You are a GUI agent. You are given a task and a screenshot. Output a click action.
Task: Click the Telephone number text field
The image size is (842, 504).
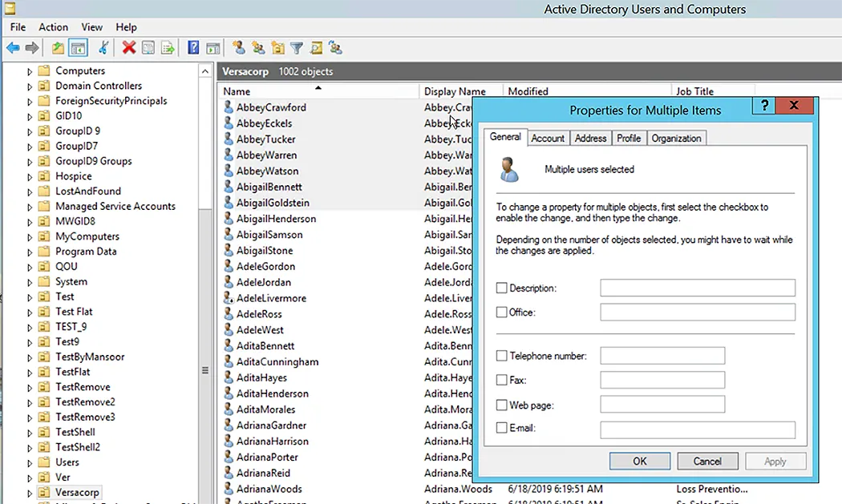[x=662, y=355]
